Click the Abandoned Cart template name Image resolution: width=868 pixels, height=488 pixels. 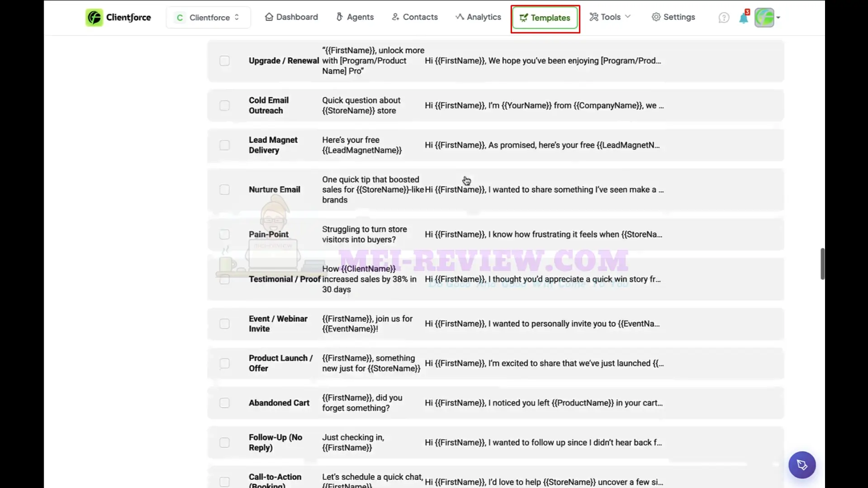(279, 403)
